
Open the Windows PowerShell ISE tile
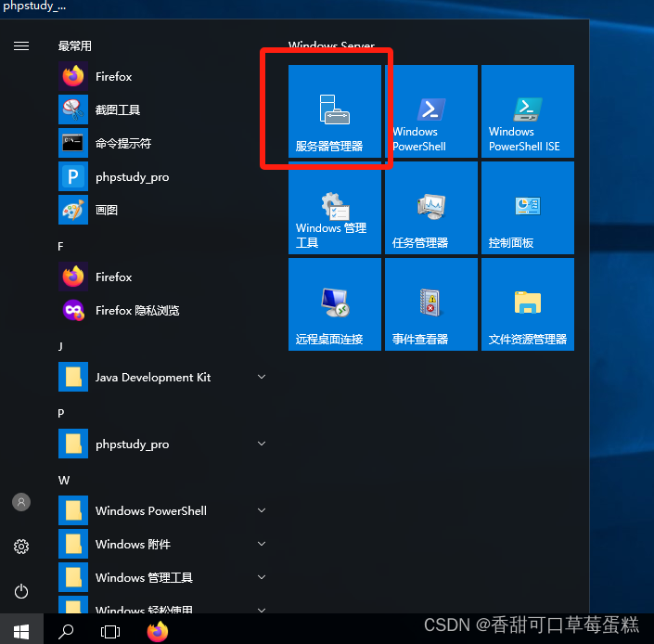[528, 111]
